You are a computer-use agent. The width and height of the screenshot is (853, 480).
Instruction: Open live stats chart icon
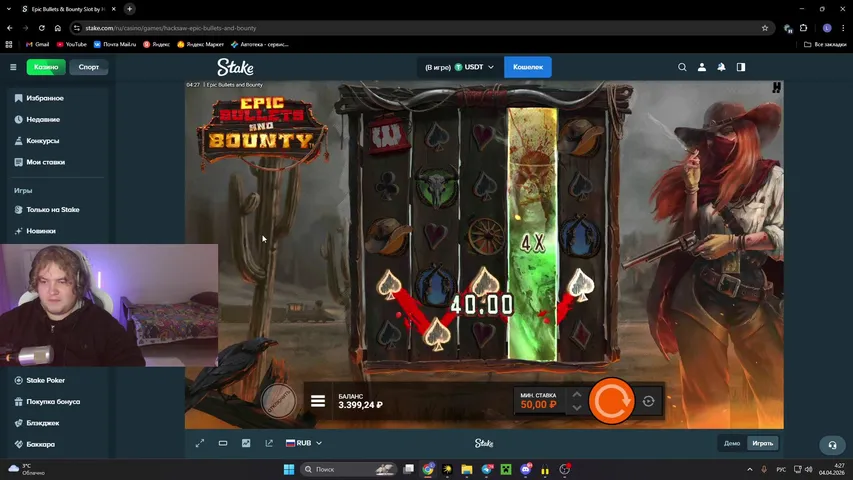click(246, 443)
